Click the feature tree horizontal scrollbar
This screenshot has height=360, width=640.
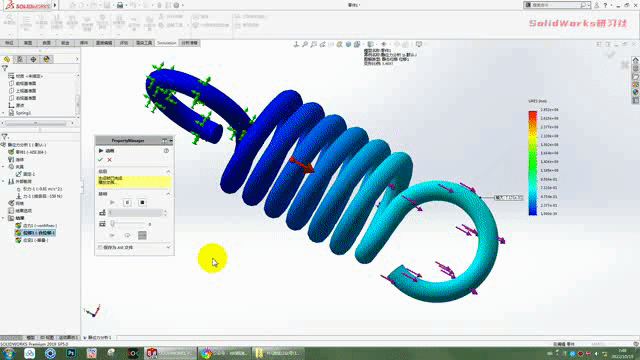click(x=36, y=123)
